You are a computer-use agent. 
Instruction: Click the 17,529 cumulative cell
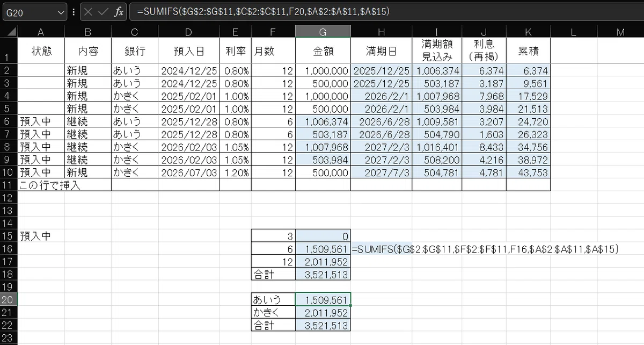coord(528,96)
